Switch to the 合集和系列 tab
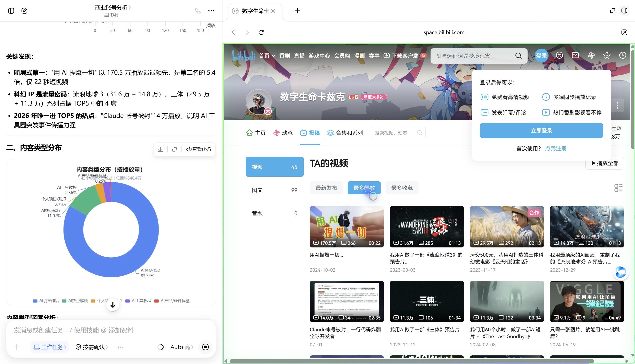 [345, 133]
